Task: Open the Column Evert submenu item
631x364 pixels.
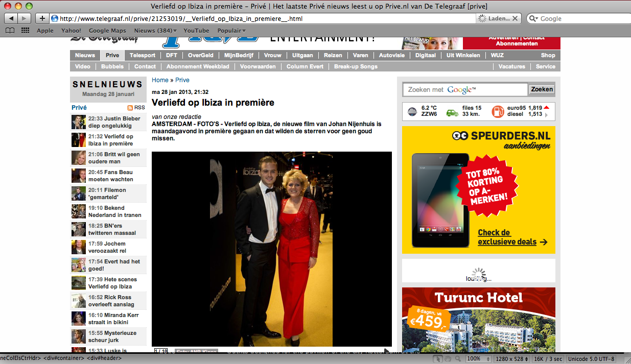Action: coord(305,66)
